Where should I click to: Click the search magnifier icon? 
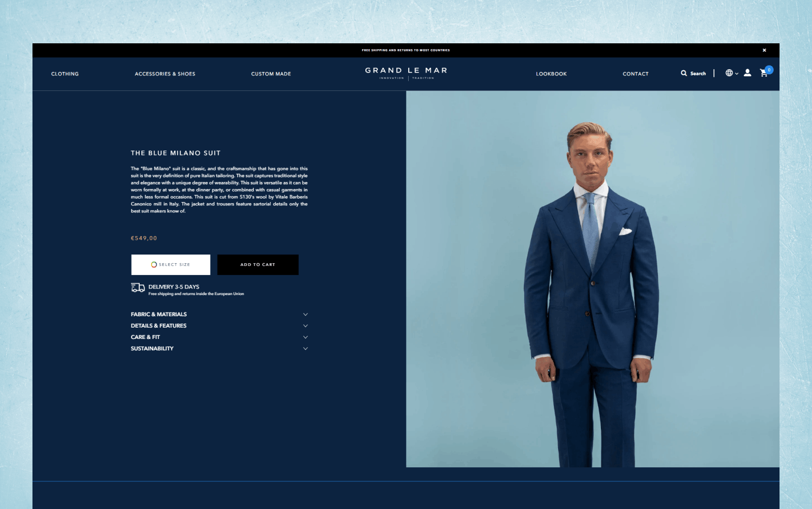[684, 73]
